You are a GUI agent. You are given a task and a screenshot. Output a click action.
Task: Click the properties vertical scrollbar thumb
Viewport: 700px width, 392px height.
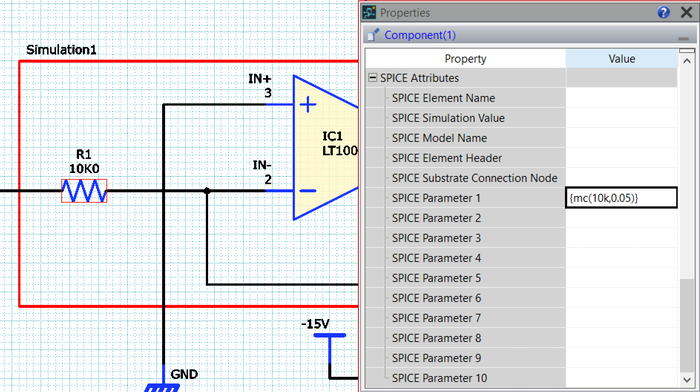pos(687,325)
